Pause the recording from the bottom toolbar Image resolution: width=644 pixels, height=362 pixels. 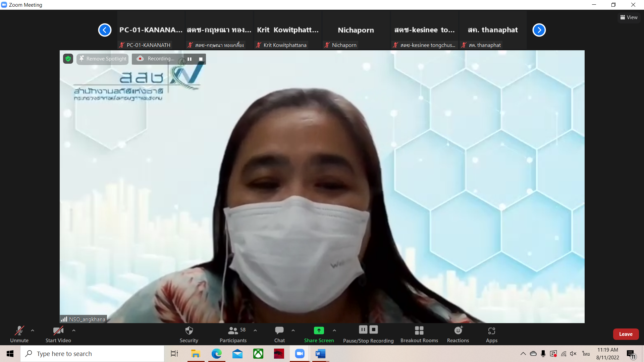pyautogui.click(x=363, y=329)
